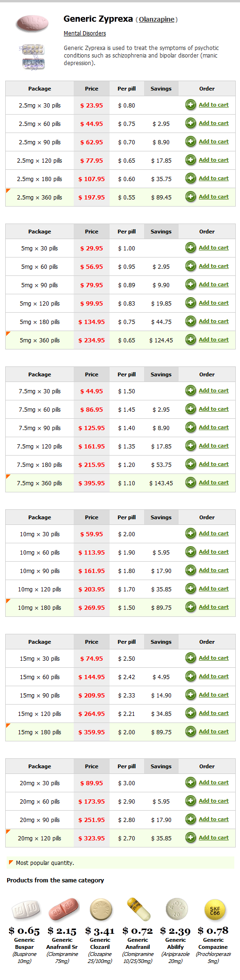Add 20mg × 30 pills to cart
The height and width of the screenshot is (980, 240).
tap(214, 782)
